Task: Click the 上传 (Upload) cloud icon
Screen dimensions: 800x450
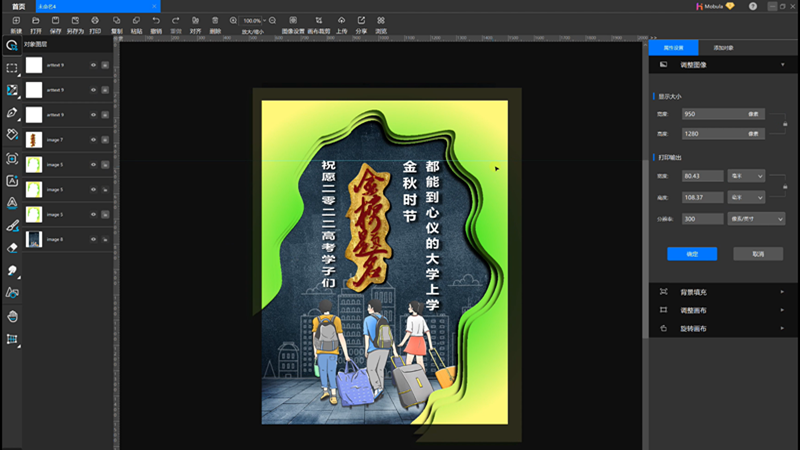Action: [341, 20]
